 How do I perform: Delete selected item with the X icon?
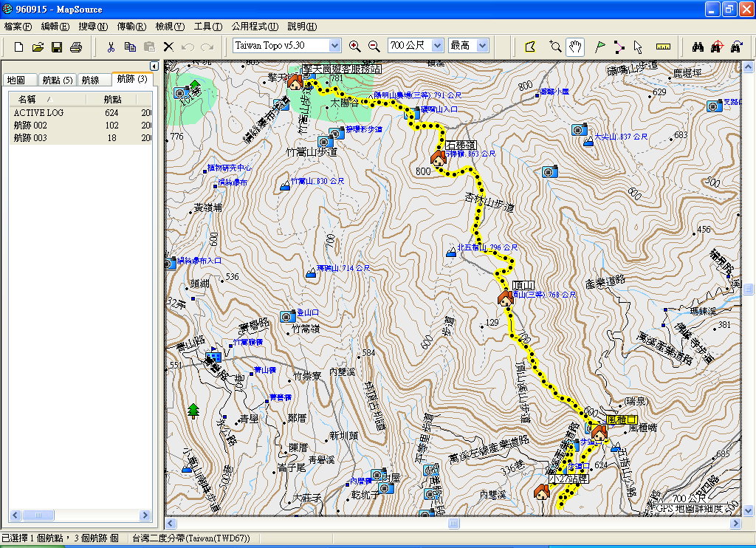[168, 47]
